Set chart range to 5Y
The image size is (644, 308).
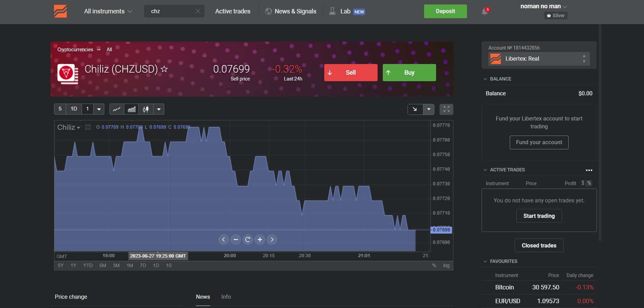[x=61, y=265]
